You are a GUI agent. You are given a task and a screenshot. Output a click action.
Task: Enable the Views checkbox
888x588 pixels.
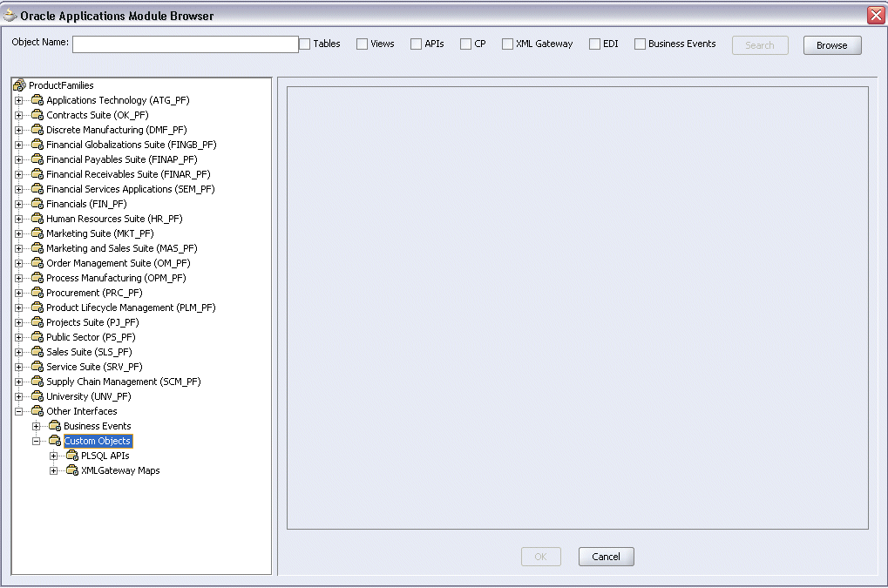coord(362,44)
